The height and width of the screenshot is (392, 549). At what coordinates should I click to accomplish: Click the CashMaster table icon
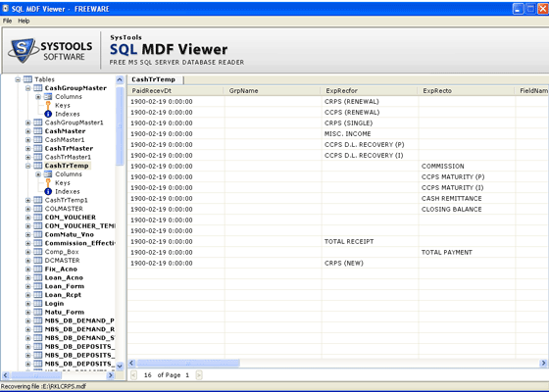(38, 131)
